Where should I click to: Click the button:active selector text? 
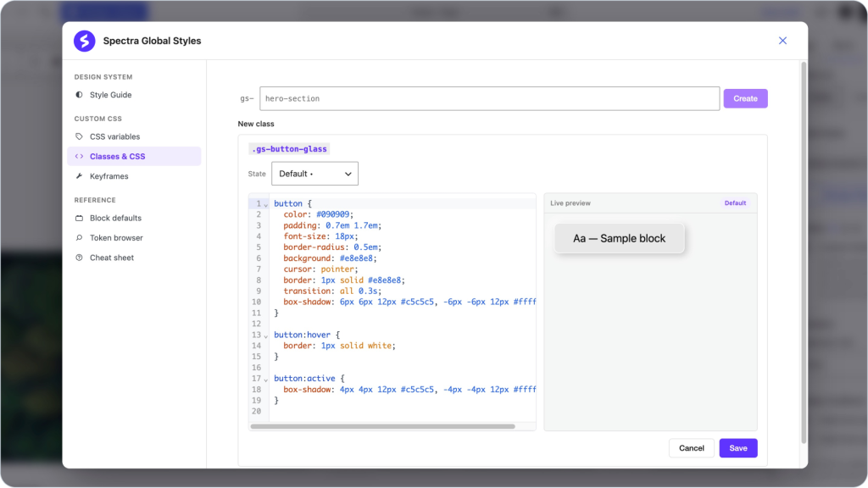(304, 379)
